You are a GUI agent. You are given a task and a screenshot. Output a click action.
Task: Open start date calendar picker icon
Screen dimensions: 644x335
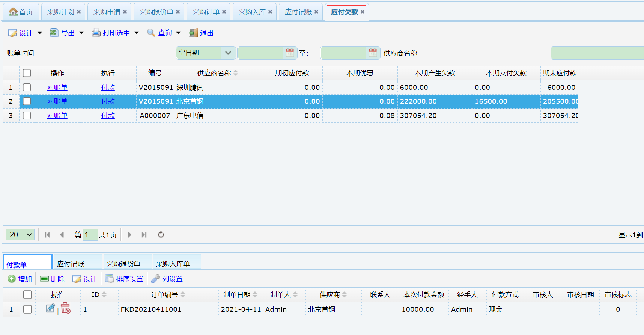point(290,53)
